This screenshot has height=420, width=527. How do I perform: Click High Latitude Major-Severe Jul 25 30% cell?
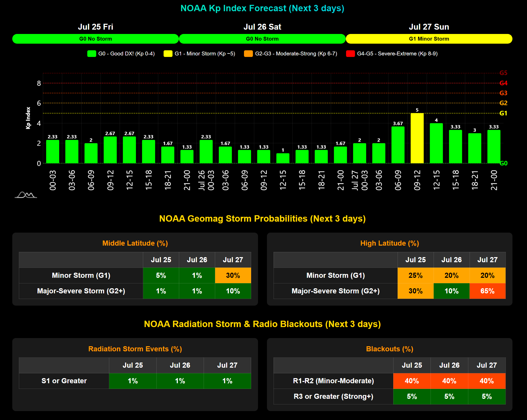click(415, 291)
